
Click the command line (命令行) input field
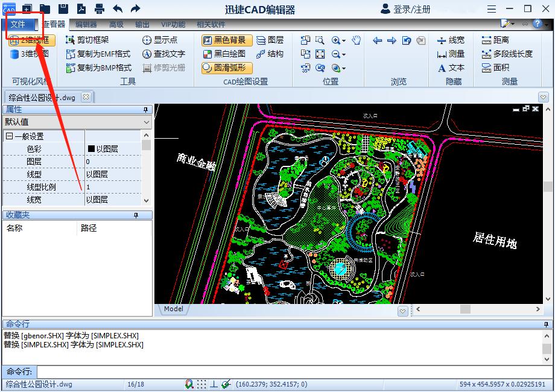[290, 371]
